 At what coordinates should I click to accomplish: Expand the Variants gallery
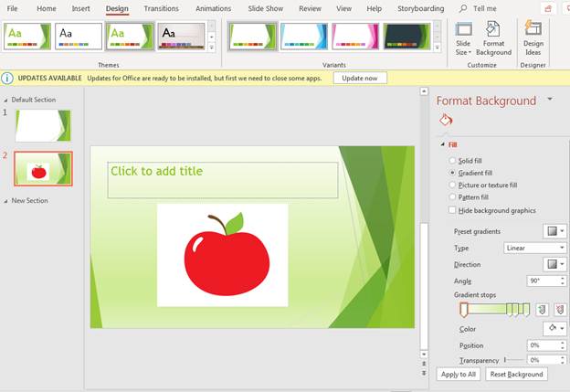(438, 48)
